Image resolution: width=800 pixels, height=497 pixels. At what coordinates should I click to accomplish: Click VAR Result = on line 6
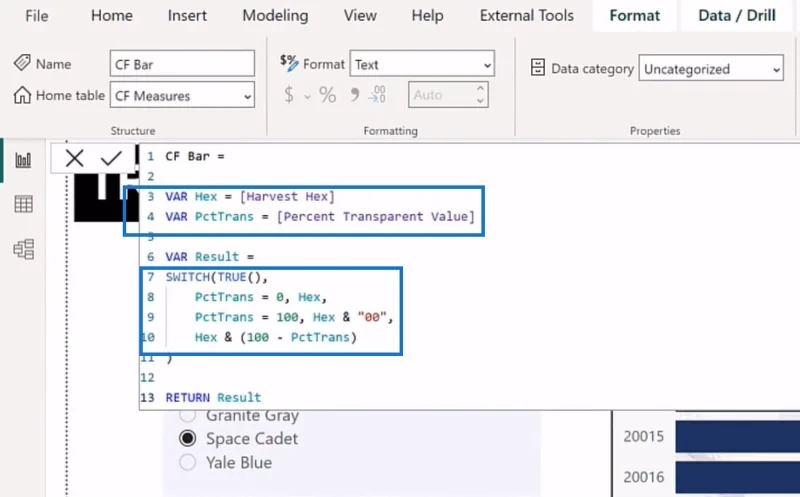[210, 256]
